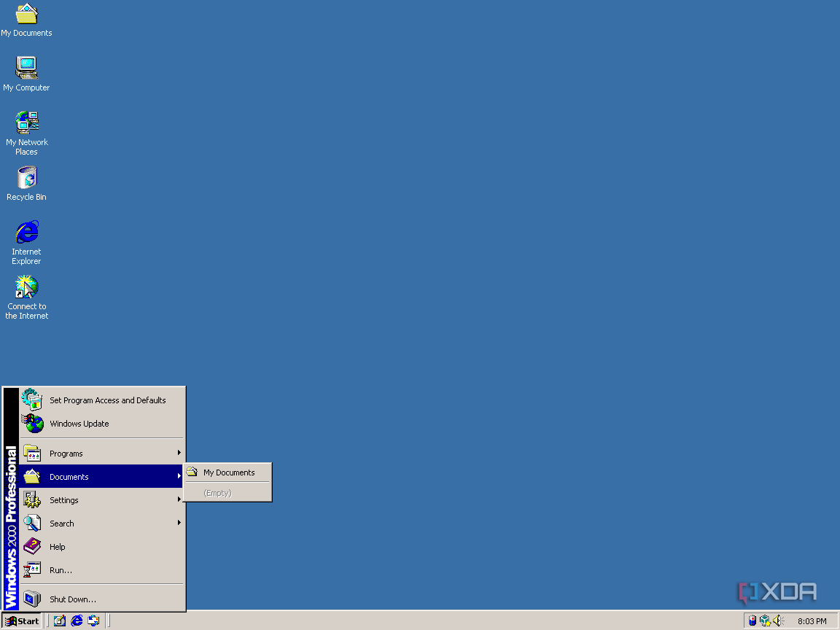Viewport: 840px width, 630px height.
Task: Click the starred device icon in system tray
Action: tap(765, 621)
